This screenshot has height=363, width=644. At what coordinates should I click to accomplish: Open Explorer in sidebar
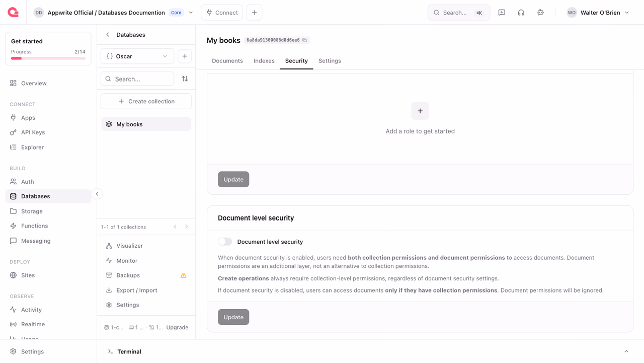(48, 148)
